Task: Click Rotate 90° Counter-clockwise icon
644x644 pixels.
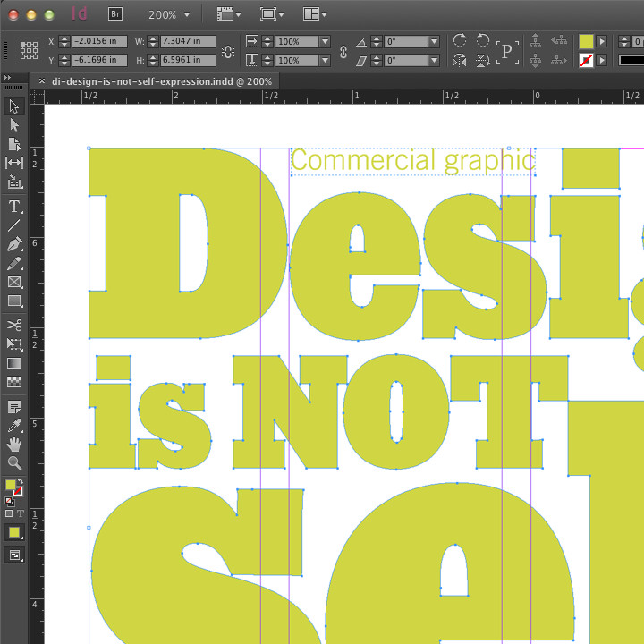Action: click(483, 40)
